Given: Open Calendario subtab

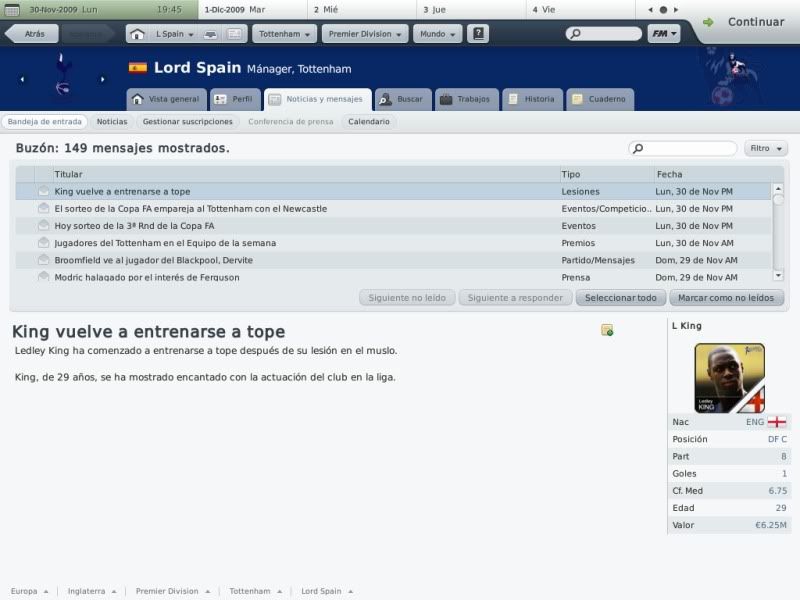Looking at the screenshot, I should coord(368,122).
